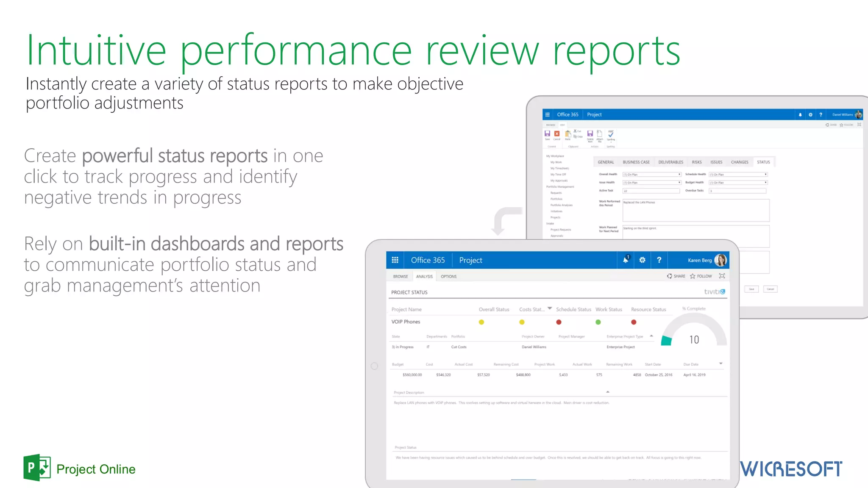868x488 pixels.
Task: Open the app launcher in Daniel Williams' window
Action: [548, 114]
